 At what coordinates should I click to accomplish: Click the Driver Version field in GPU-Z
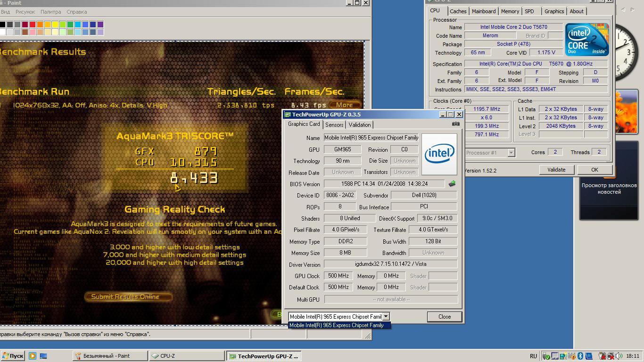[x=391, y=264]
